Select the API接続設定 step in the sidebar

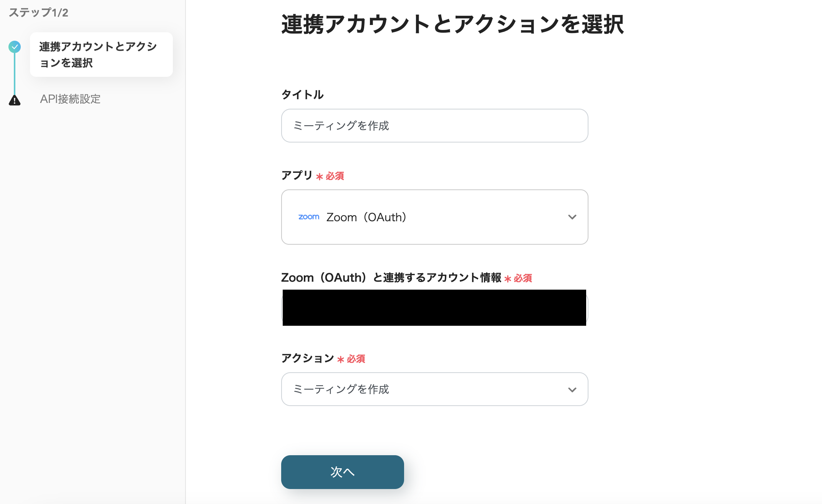(x=71, y=99)
